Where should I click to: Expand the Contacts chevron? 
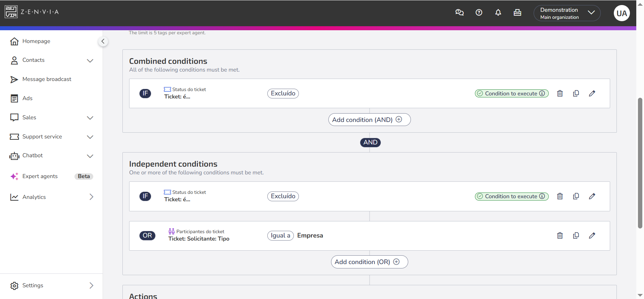point(90,60)
